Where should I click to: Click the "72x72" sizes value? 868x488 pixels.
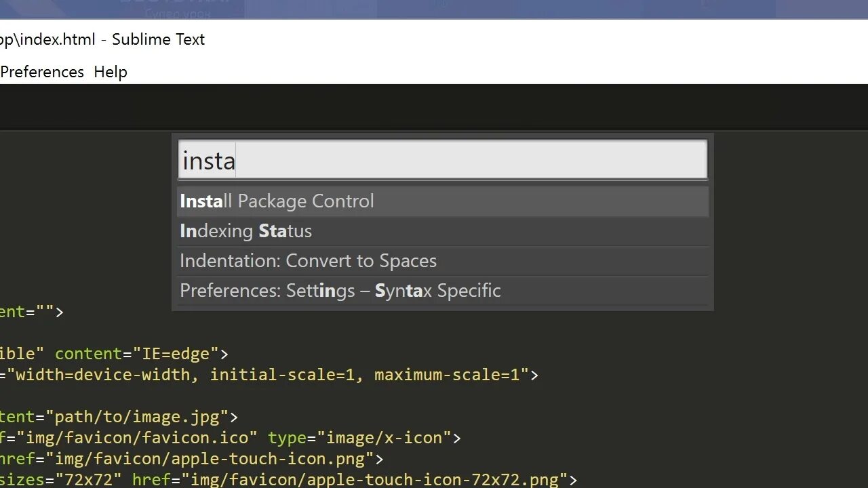coord(88,480)
